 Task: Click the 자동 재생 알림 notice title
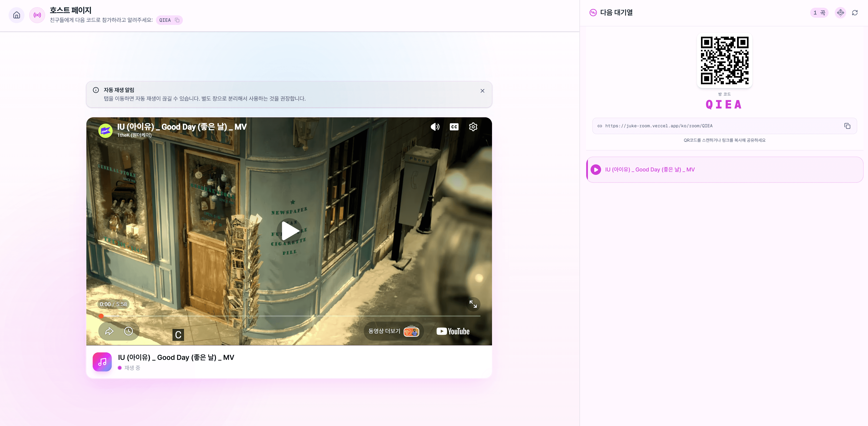tap(119, 90)
